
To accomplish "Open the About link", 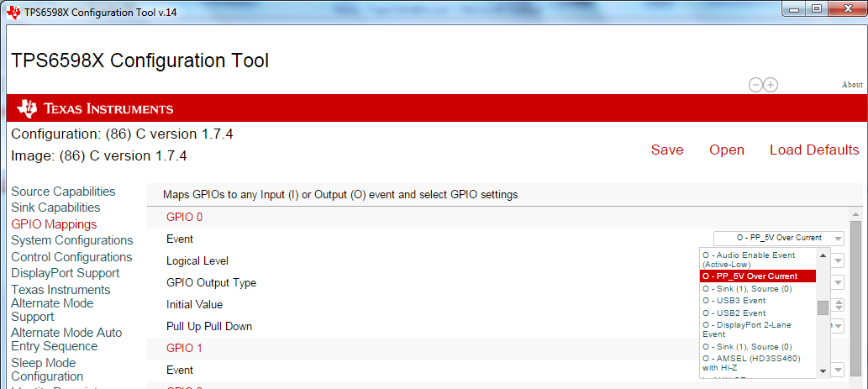I will coord(852,85).
